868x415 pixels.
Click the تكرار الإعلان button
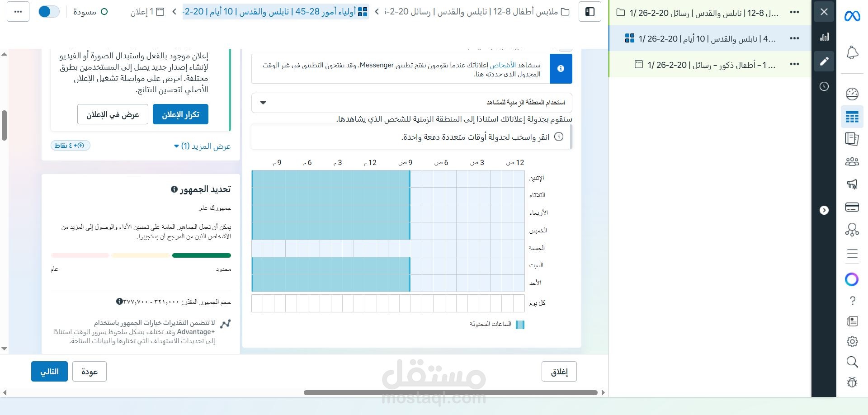pos(181,114)
